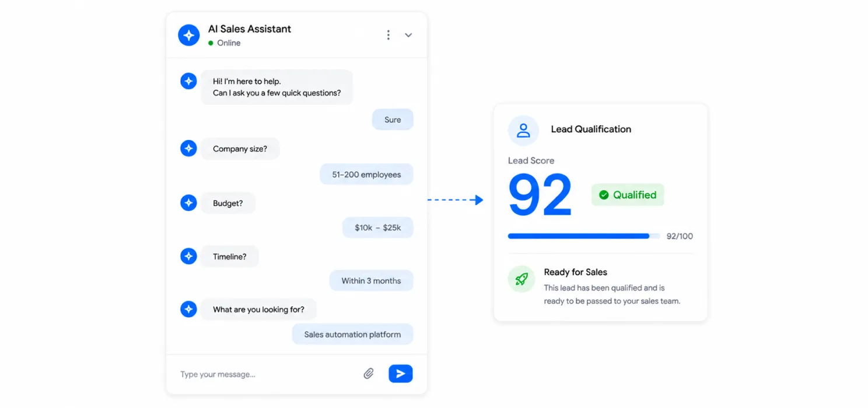Click the "$10k – $25k" reply bubble
Viewport: 868px width, 408px height.
(x=378, y=228)
